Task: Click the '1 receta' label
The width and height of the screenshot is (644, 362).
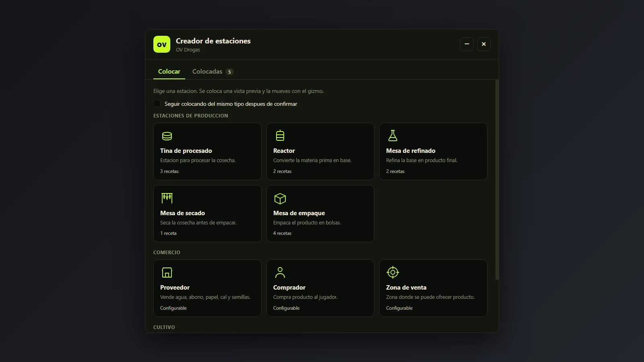Action: 168,233
